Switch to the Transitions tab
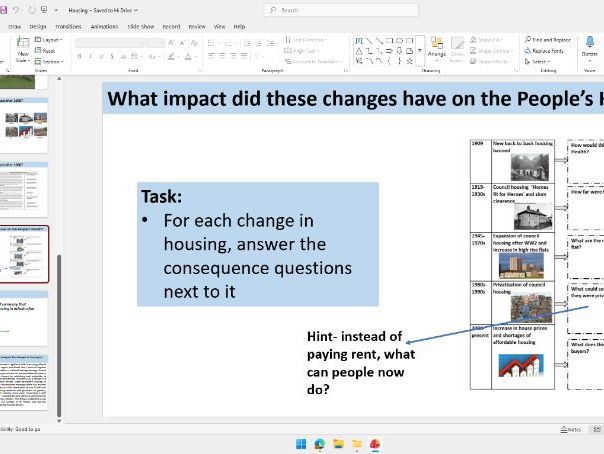 (69, 26)
